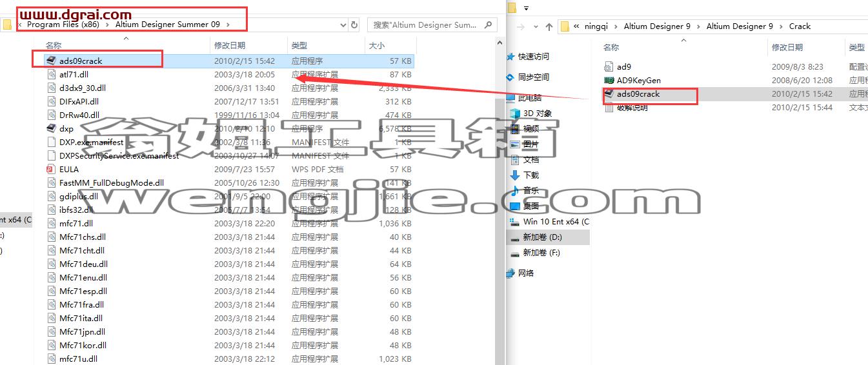Click gdiplus.dll file icon
The width and height of the screenshot is (868, 365).
tap(52, 196)
